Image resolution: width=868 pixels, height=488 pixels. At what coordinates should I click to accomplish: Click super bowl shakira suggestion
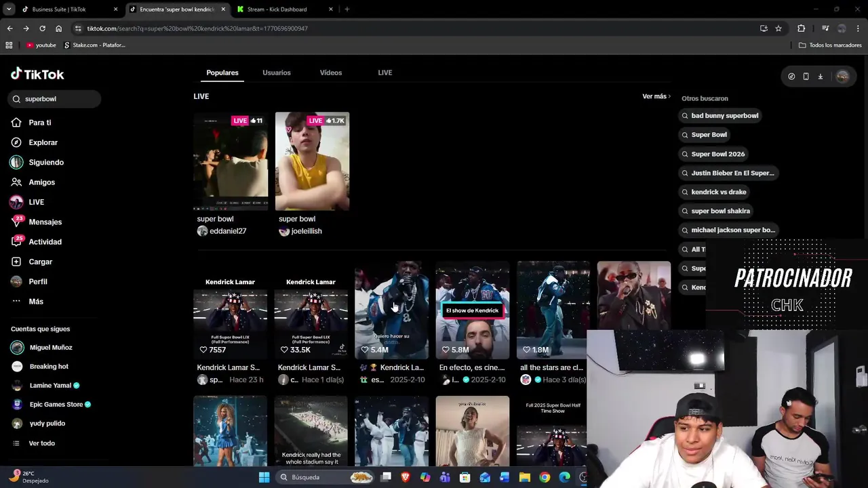pyautogui.click(x=715, y=211)
